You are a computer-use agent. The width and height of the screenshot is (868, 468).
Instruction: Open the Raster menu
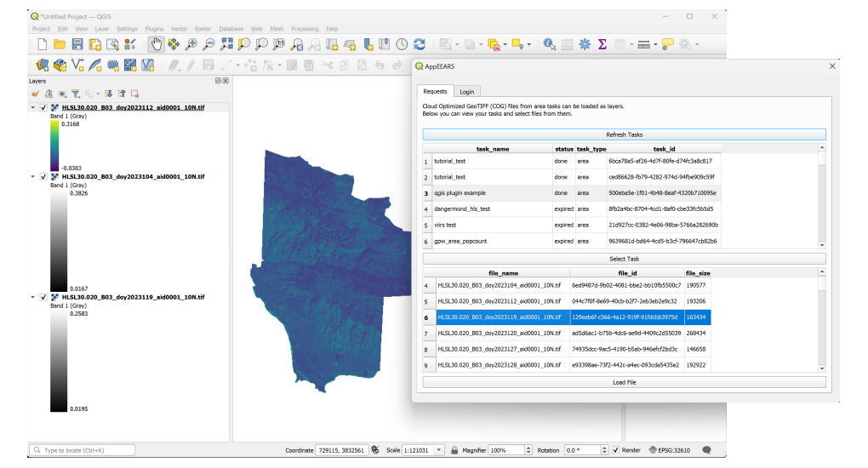[x=203, y=29]
